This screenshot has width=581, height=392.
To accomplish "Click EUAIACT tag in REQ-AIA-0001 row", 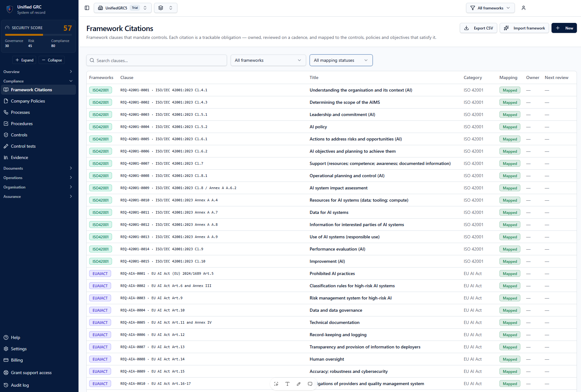I will pyautogui.click(x=100, y=273).
